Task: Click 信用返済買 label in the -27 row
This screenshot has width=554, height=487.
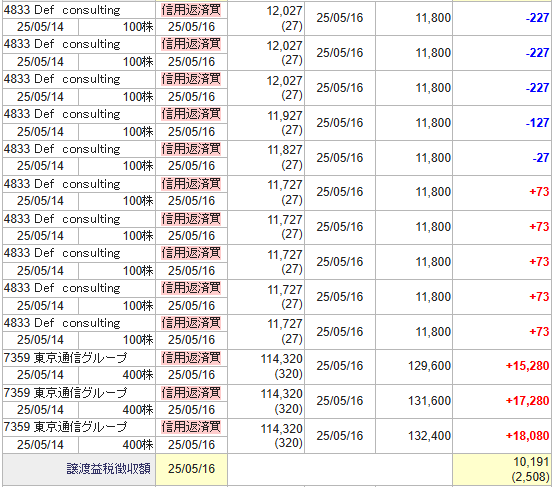Action: [x=191, y=149]
